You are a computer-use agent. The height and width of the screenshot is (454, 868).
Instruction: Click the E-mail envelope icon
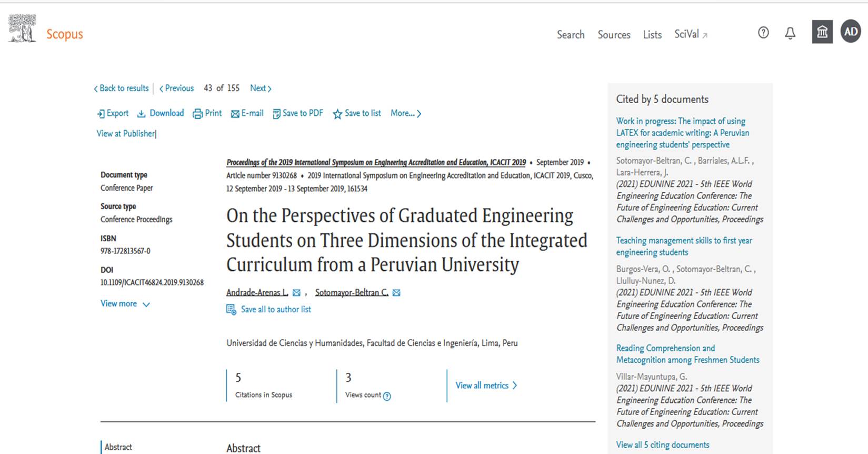[x=235, y=114]
